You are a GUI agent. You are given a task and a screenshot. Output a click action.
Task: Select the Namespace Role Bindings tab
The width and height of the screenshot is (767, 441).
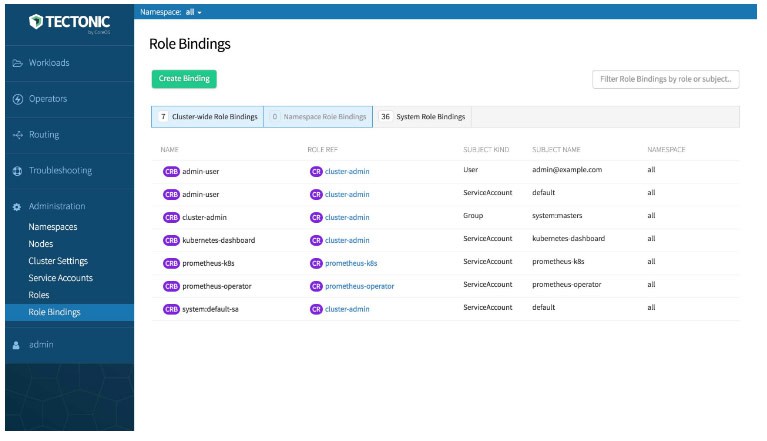(318, 117)
